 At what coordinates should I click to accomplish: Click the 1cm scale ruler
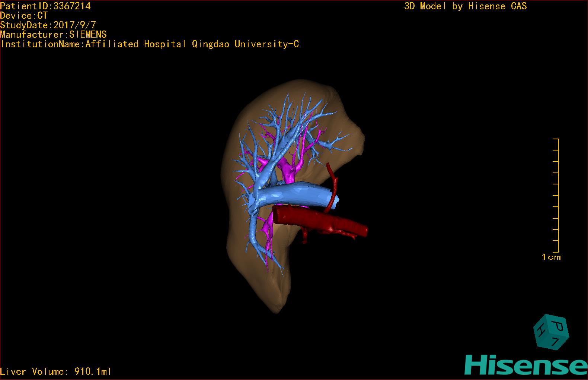click(x=555, y=196)
